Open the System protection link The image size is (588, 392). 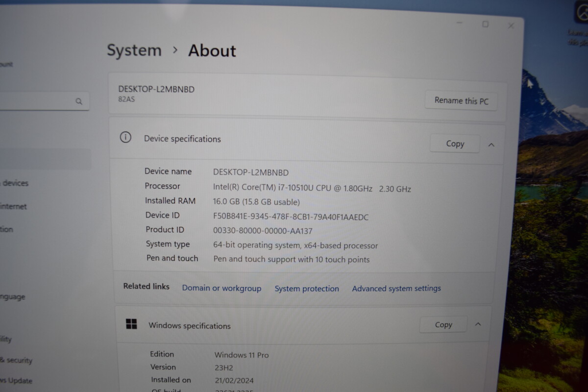[x=307, y=289]
